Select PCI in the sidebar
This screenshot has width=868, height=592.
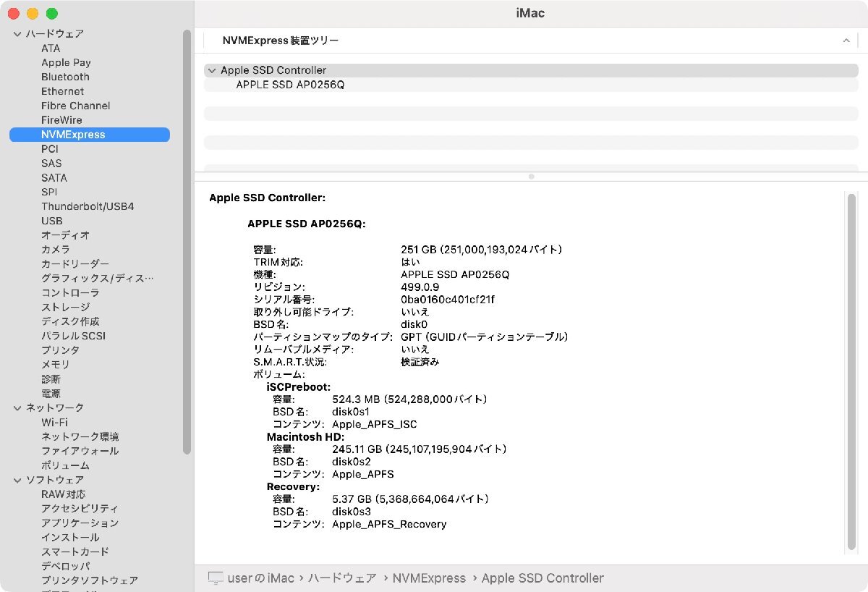tap(50, 148)
